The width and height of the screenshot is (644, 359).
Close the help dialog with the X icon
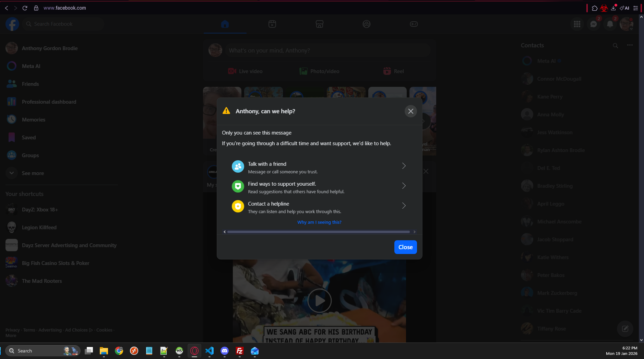coord(410,111)
